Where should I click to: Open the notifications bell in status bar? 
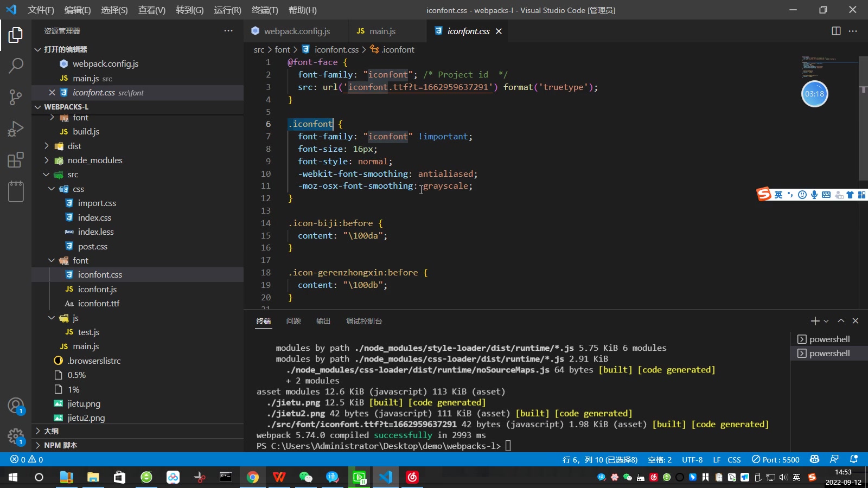point(854,459)
